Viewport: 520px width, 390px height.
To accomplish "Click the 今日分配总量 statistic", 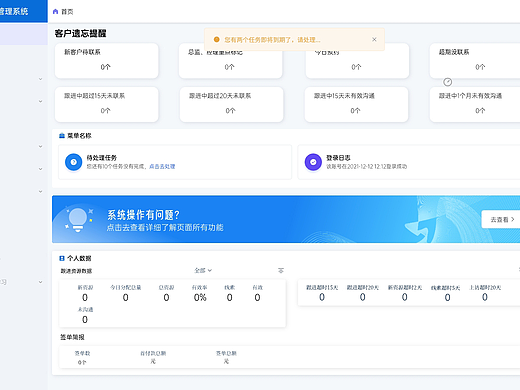I will tap(126, 293).
